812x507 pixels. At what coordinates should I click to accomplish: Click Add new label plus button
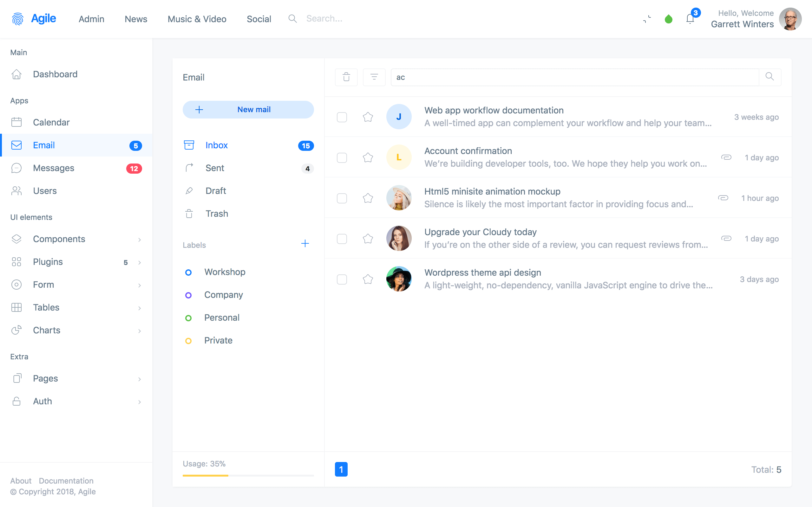tap(305, 244)
